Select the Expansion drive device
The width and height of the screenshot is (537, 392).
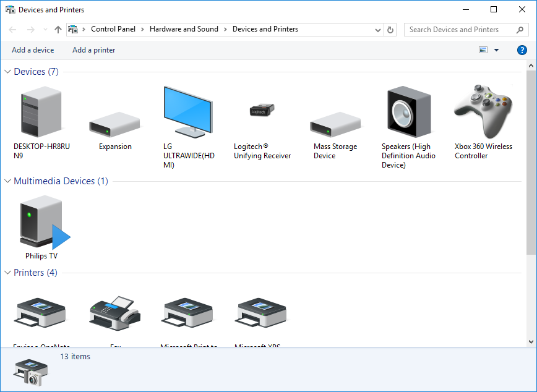click(x=115, y=124)
